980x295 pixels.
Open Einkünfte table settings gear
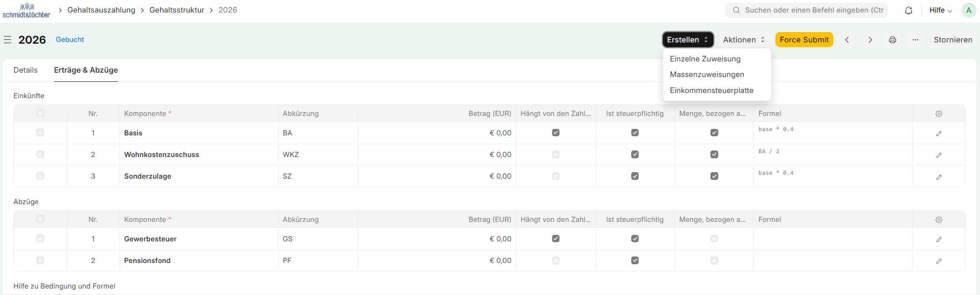938,114
